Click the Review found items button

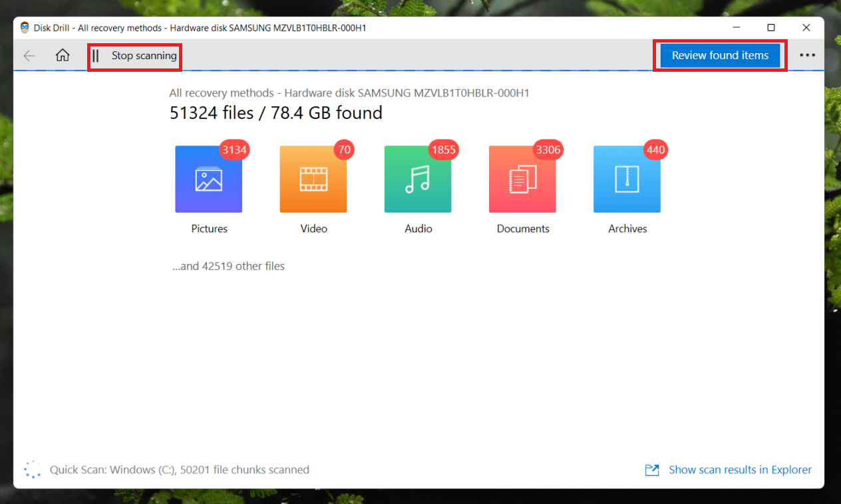click(x=720, y=56)
